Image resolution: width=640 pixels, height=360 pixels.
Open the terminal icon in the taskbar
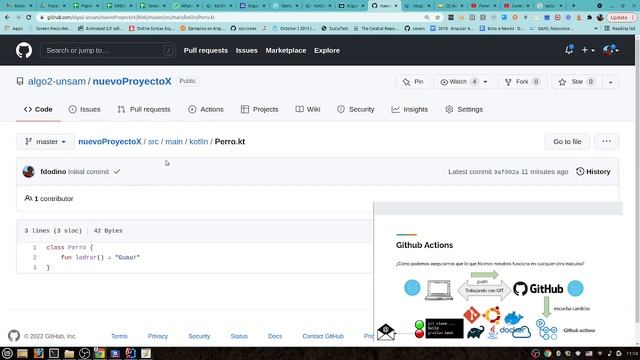[53, 353]
